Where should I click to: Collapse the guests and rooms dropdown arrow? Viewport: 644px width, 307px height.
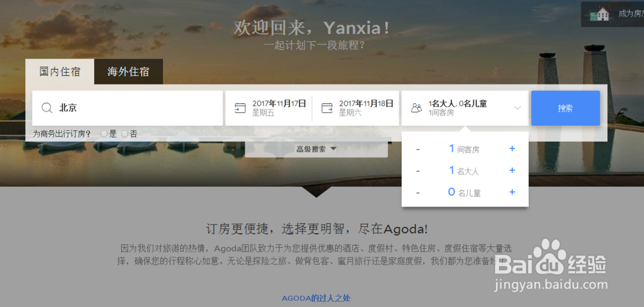[518, 108]
